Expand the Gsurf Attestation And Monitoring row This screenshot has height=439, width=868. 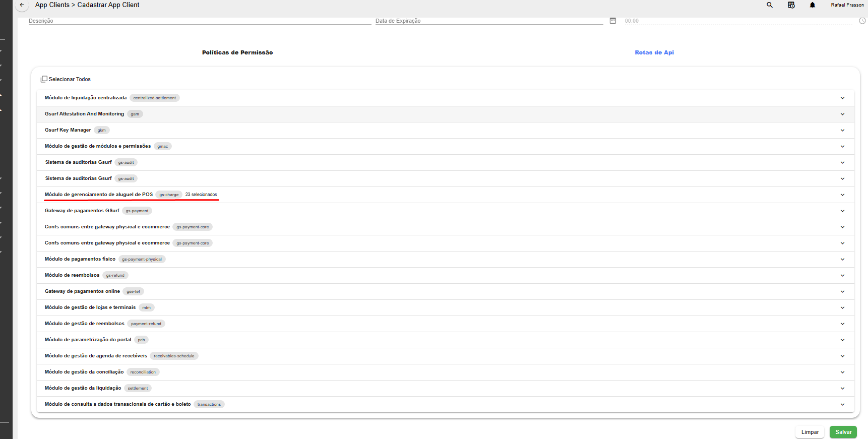tap(842, 114)
